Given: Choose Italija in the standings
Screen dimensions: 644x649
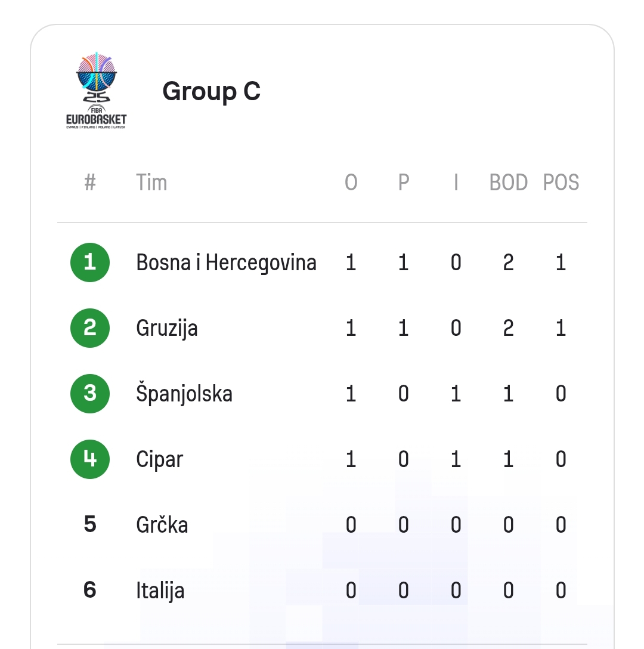Looking at the screenshot, I should click(160, 591).
